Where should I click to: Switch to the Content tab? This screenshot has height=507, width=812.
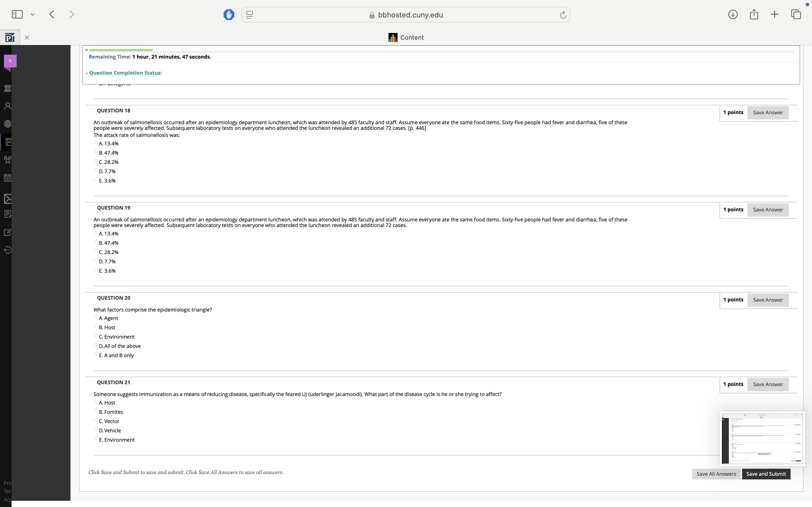pyautogui.click(x=406, y=37)
